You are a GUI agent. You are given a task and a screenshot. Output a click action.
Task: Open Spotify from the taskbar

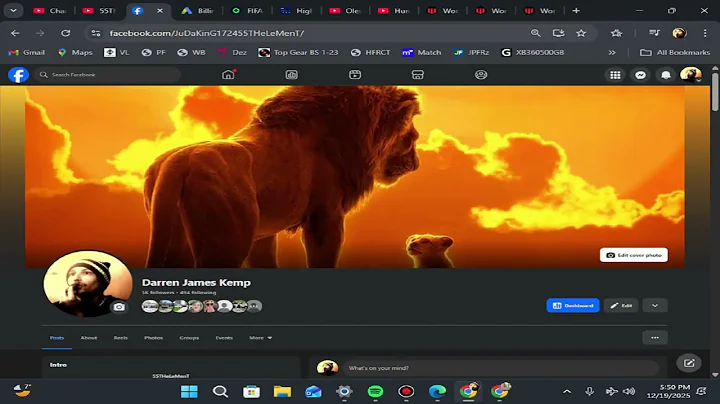tap(375, 392)
